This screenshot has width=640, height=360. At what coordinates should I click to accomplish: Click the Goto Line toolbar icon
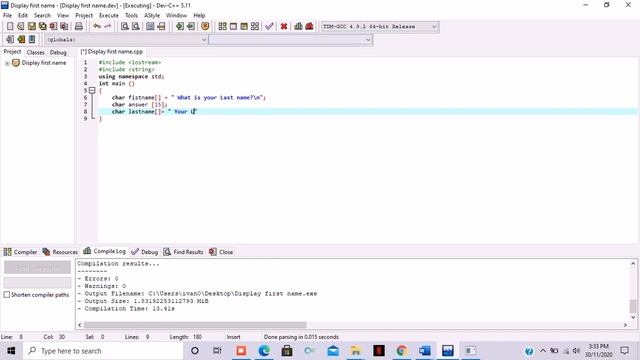(161, 27)
